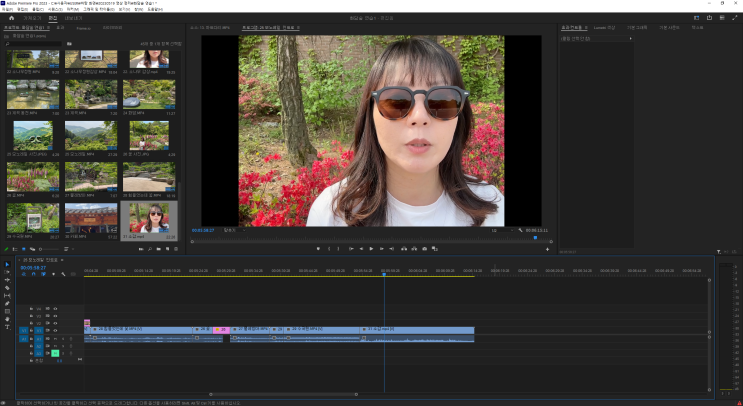
Task: Solo audio track A1
Action: [x=61, y=339]
